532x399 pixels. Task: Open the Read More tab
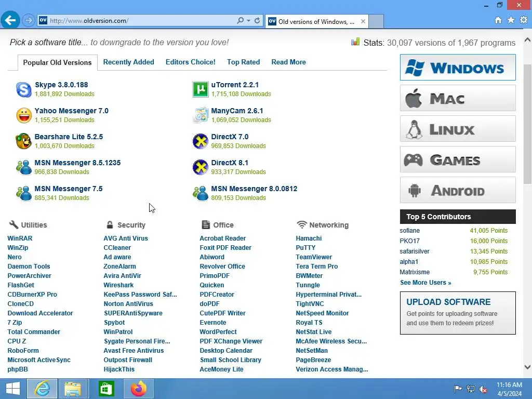click(x=288, y=62)
